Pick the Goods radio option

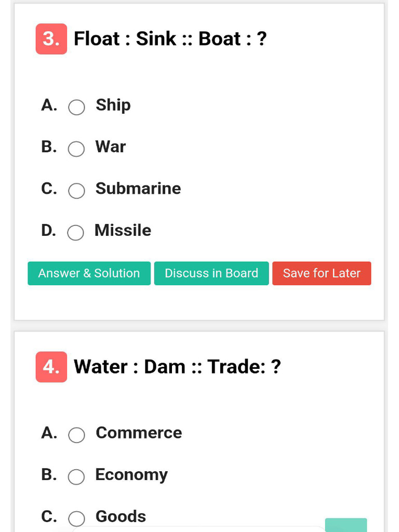coord(77,518)
